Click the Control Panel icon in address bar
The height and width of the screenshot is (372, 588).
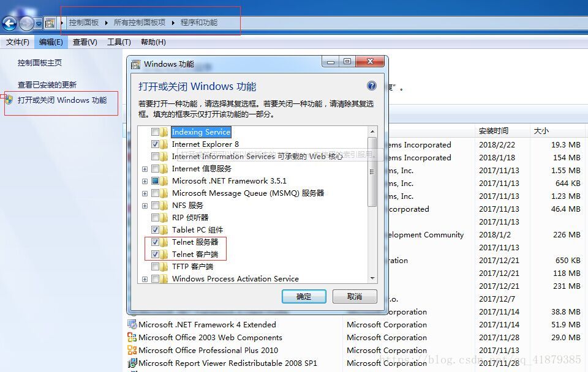pyautogui.click(x=50, y=23)
